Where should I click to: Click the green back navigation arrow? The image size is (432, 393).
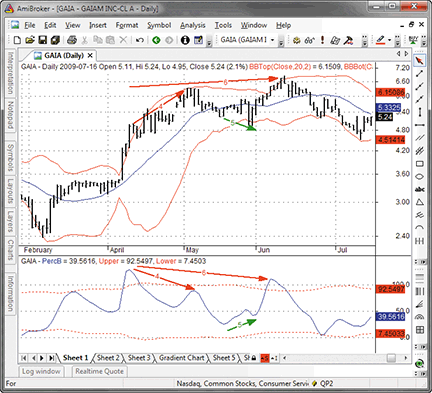click(x=156, y=40)
